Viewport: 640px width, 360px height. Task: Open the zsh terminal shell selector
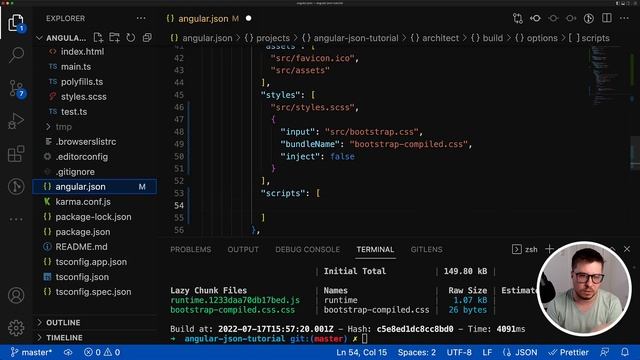[525, 249]
